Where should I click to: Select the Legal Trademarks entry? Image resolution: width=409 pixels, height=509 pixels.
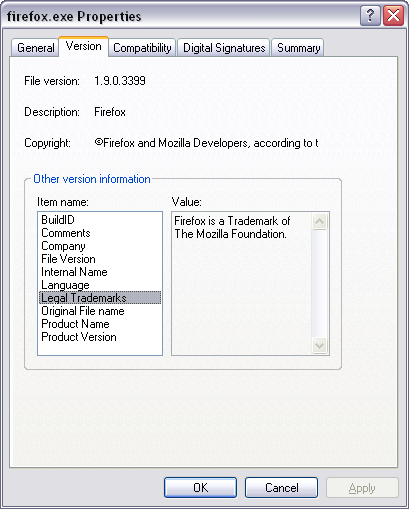coord(100,298)
